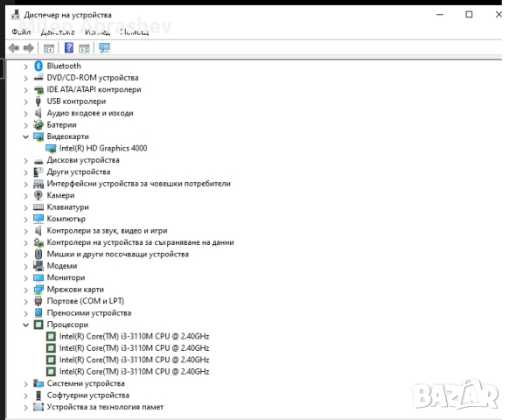Click the Мишки mouse icon
509x420 pixels.
click(38, 254)
